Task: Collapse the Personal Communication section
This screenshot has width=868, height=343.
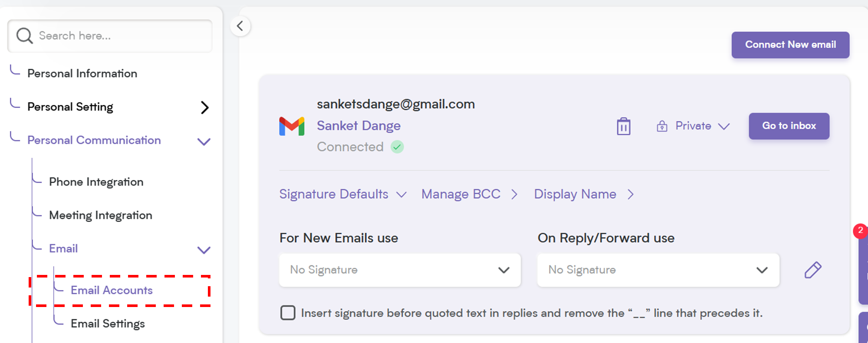Action: (x=204, y=141)
